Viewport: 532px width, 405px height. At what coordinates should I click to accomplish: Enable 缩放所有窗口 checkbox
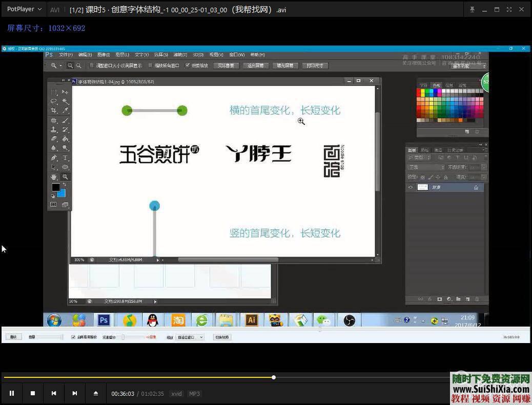[150, 66]
